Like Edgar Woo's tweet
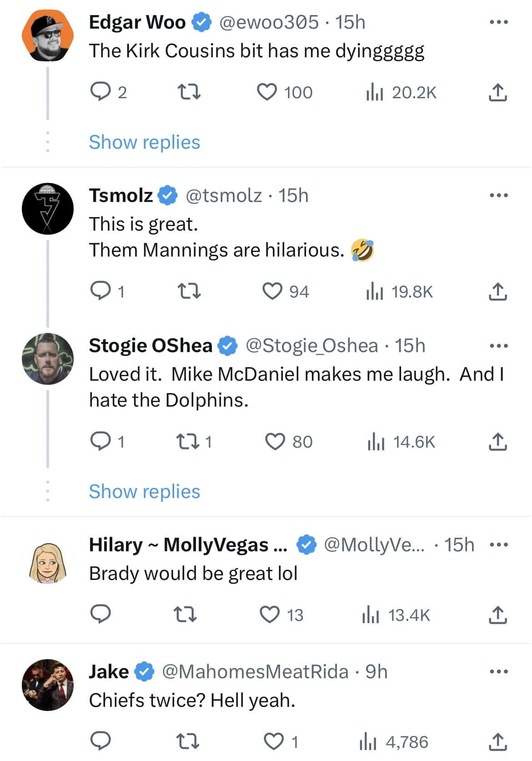Screen dimensions: 532x761 (267, 92)
